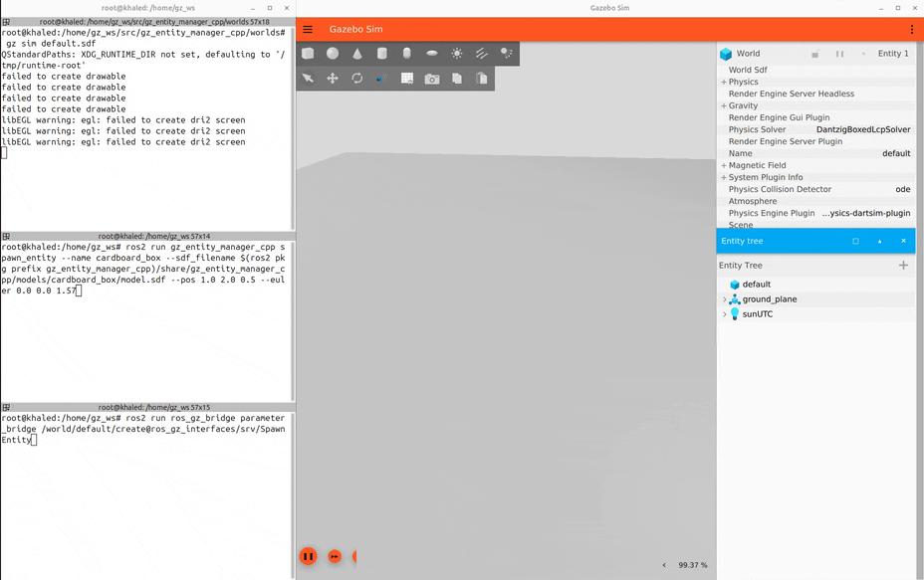Select the World Sdf row
Image resolution: width=924 pixels, height=580 pixels.
(x=815, y=70)
